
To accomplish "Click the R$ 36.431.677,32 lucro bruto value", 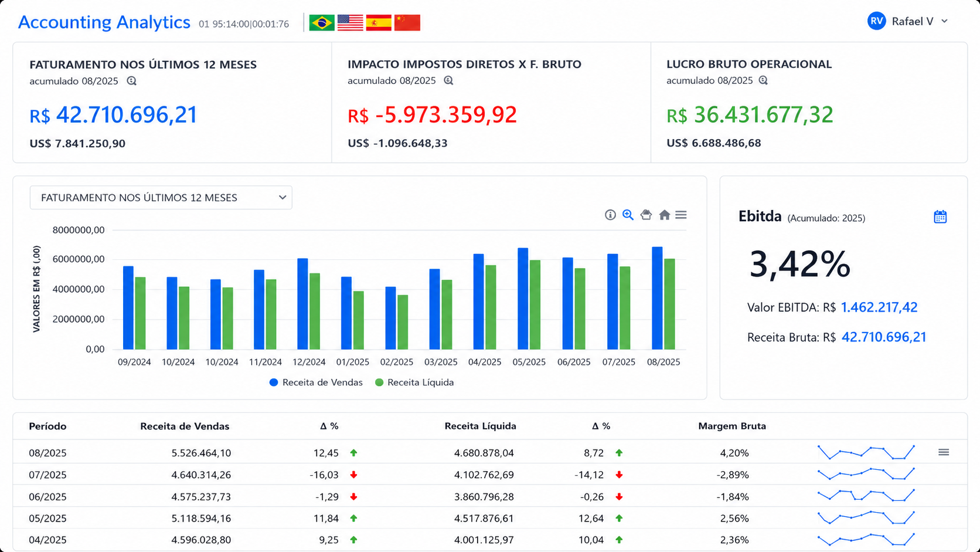I will tap(750, 115).
